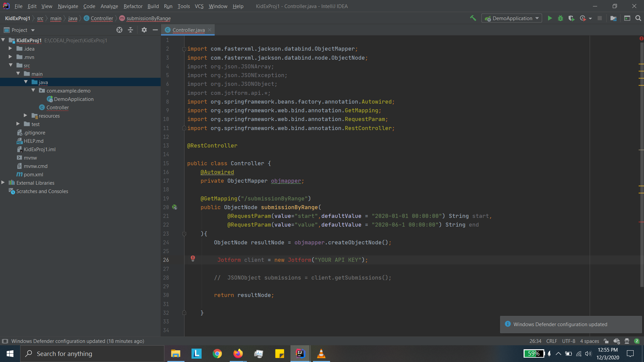Toggle read-only lock in the status bar
The height and width of the screenshot is (362, 644).
(606, 341)
